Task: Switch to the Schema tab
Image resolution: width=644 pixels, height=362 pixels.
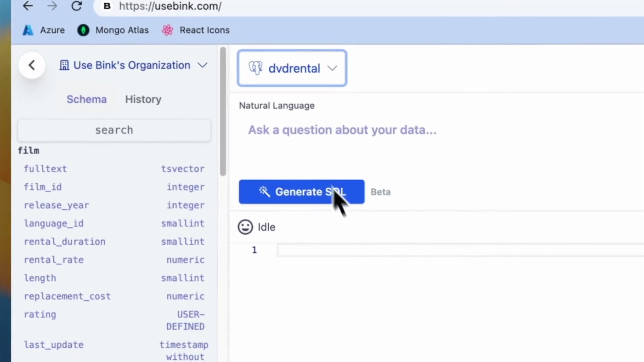Action: coord(86,99)
